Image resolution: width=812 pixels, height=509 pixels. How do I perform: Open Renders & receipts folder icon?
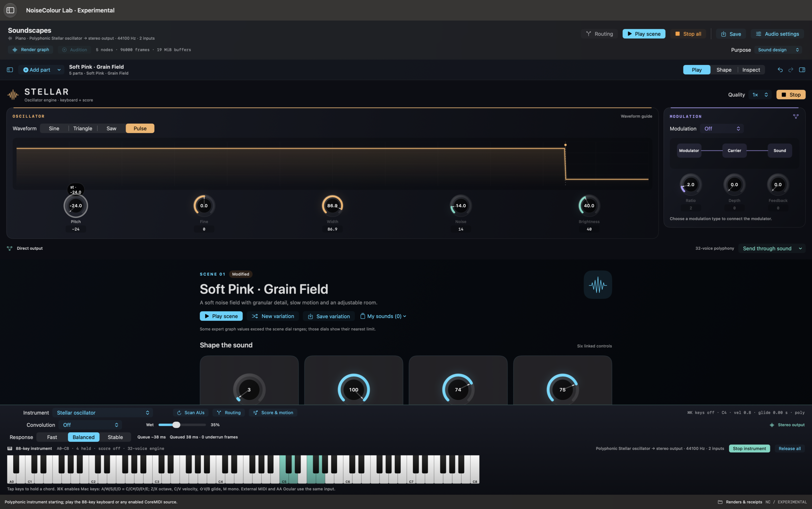tap(720, 502)
